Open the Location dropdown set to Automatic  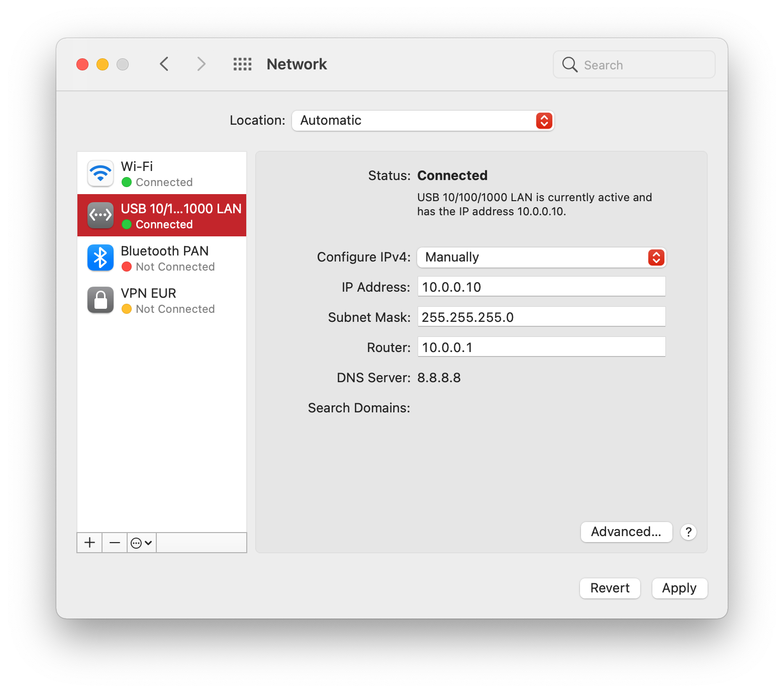[423, 121]
